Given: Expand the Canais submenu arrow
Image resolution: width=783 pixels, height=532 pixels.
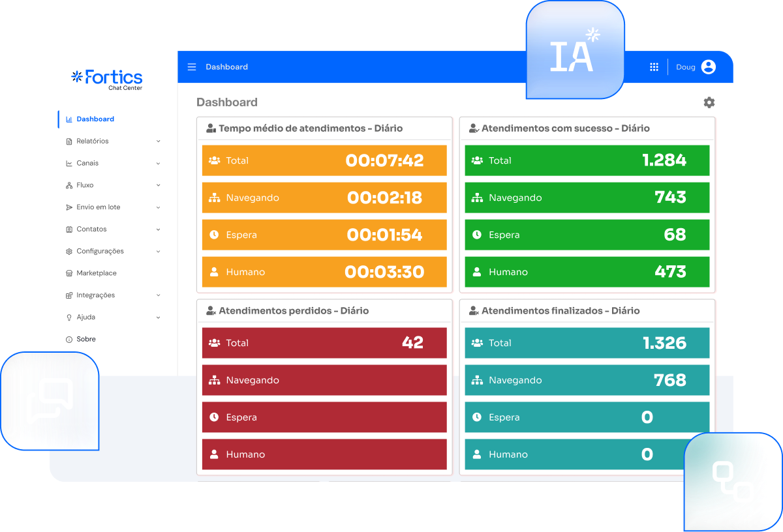Looking at the screenshot, I should click(x=158, y=163).
